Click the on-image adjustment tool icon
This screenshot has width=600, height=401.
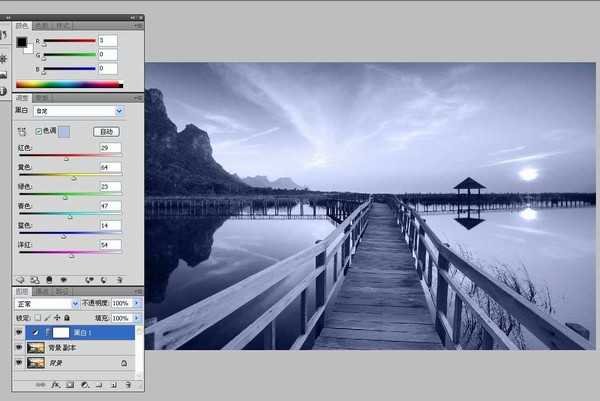coord(22,131)
